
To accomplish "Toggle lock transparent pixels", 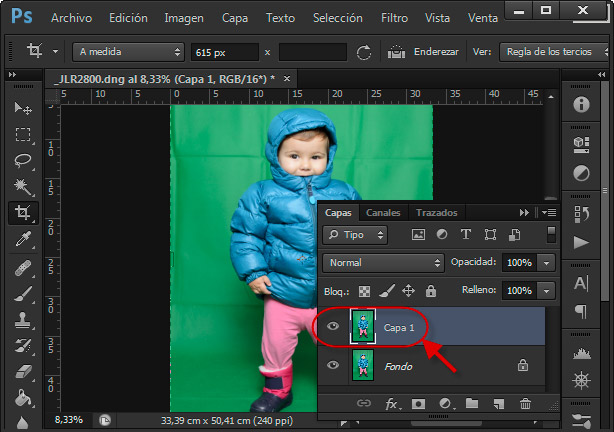I will click(364, 291).
